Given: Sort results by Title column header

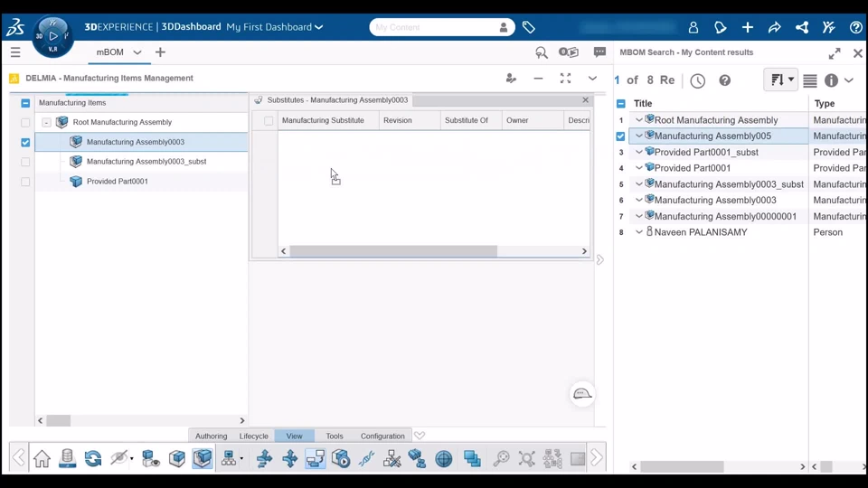Looking at the screenshot, I should [643, 103].
